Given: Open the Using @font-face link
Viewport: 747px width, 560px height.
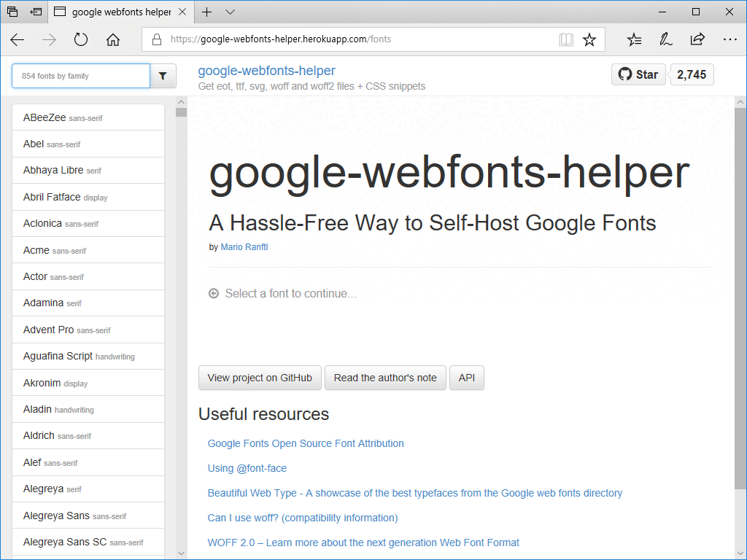Looking at the screenshot, I should coord(247,468).
